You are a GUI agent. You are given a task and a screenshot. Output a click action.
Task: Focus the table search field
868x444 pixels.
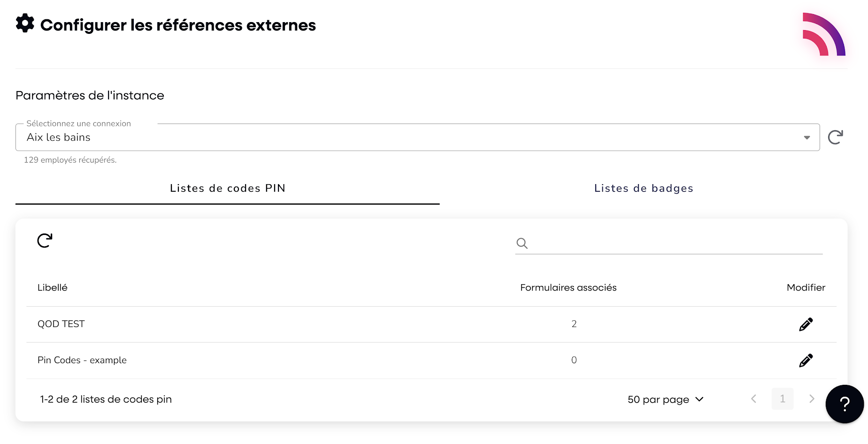point(676,243)
